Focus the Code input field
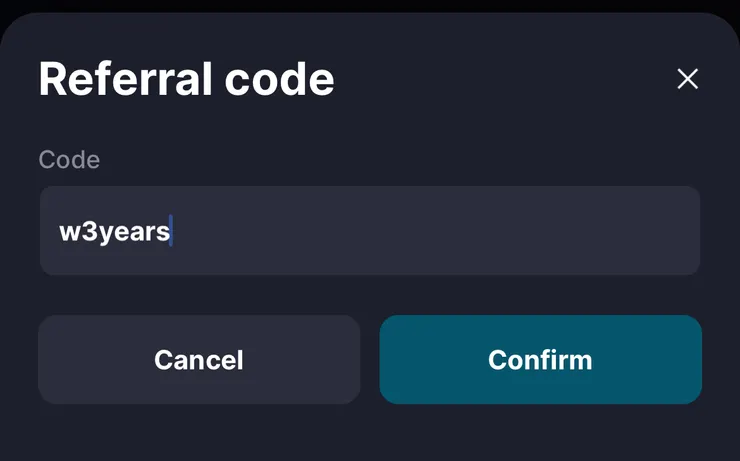Viewport: 740px width, 461px height. tap(370, 231)
